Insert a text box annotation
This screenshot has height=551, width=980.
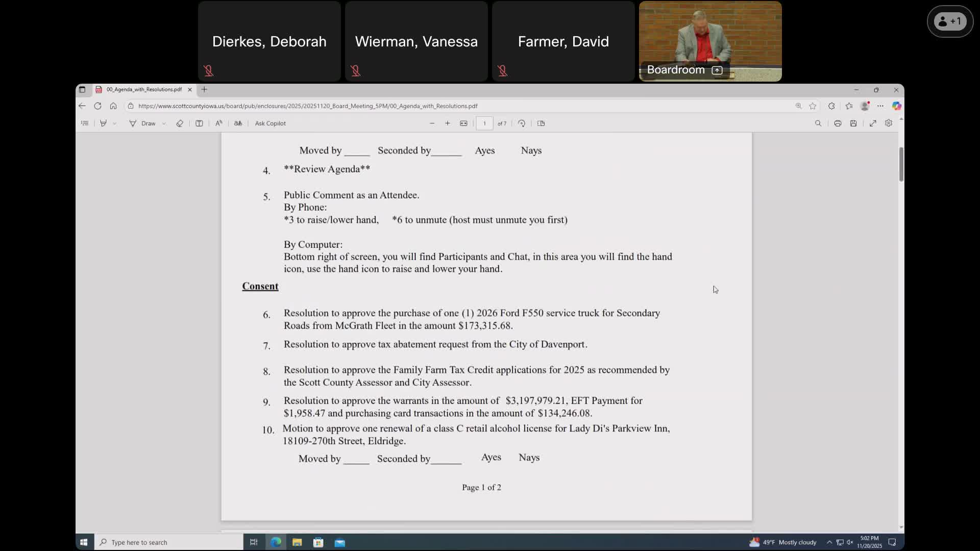click(199, 123)
